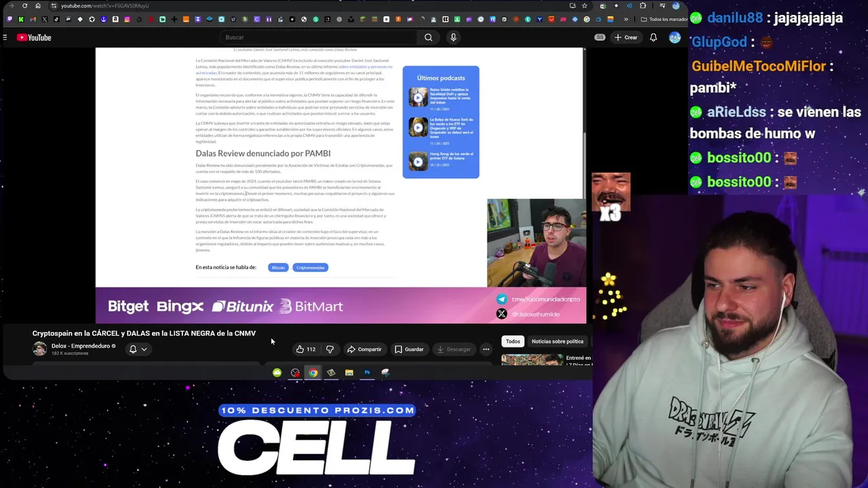The width and height of the screenshot is (868, 488).
Task: Open the 'Entrené en' recommended video thumbnail
Action: [x=532, y=360]
